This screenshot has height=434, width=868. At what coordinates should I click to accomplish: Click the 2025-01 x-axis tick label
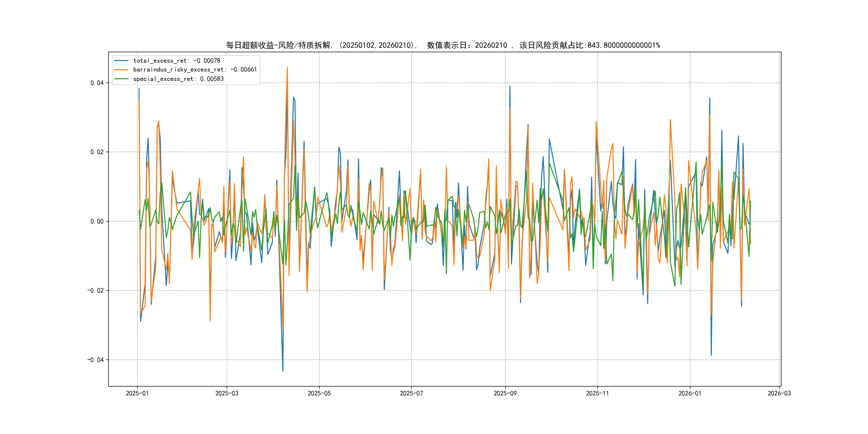click(137, 393)
